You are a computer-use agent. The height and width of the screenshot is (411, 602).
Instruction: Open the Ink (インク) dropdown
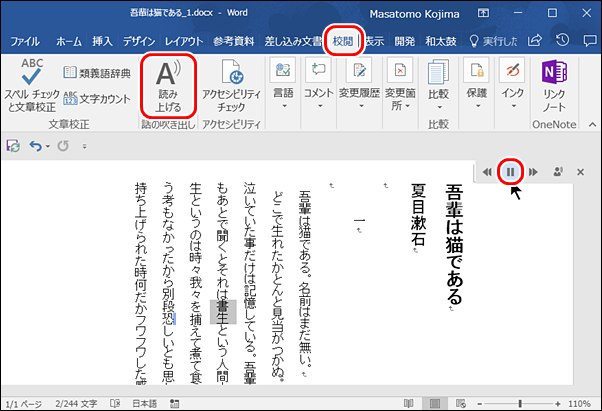512,83
